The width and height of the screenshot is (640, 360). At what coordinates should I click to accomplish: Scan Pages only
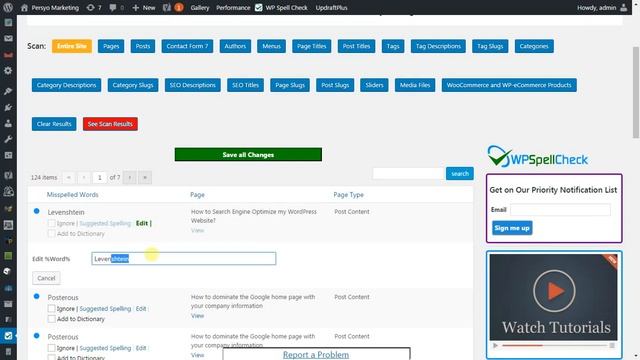point(111,46)
